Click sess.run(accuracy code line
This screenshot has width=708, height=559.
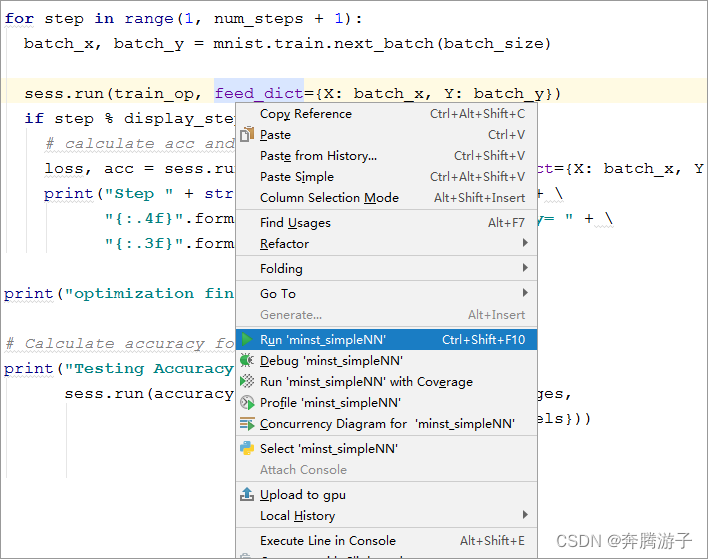tap(149, 394)
